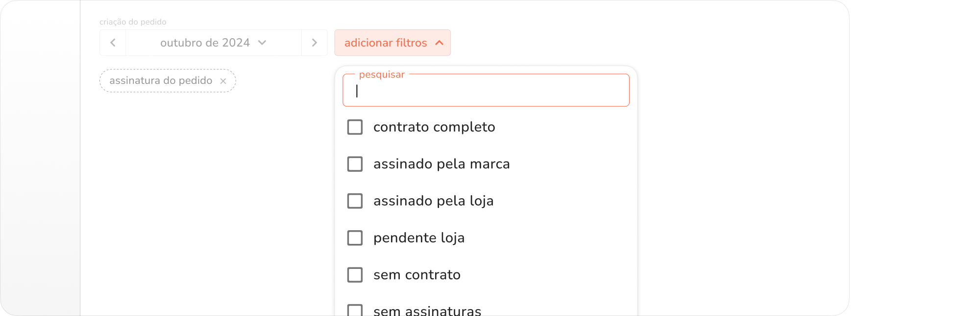Click the chevron on adicionar filtros
Image resolution: width=980 pixels, height=316 pixels.
click(440, 43)
